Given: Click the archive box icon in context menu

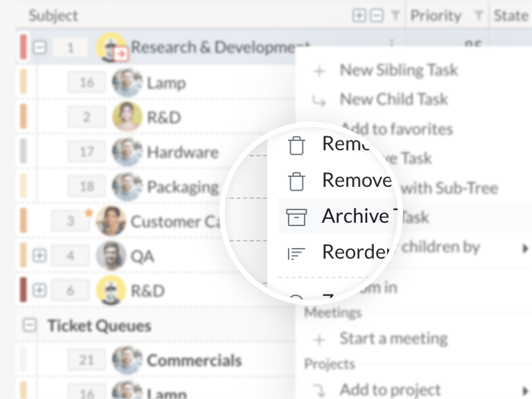Looking at the screenshot, I should pos(296,217).
